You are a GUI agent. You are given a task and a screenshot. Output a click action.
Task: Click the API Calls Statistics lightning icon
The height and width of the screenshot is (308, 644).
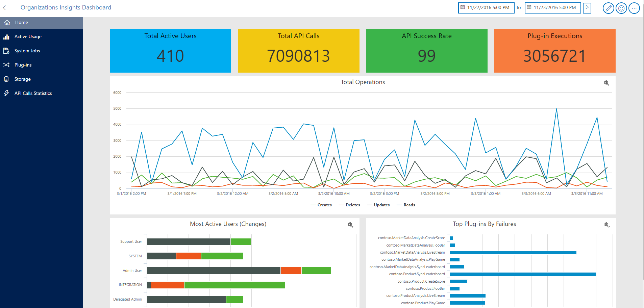click(x=6, y=93)
